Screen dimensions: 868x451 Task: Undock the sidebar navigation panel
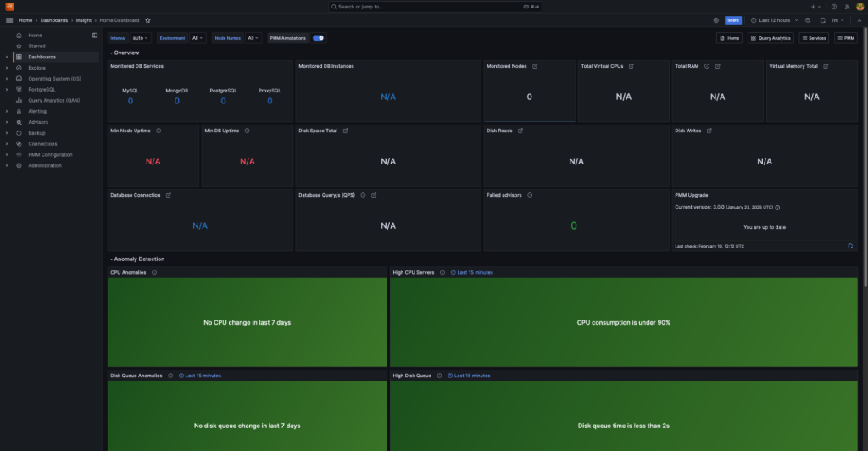pyautogui.click(x=95, y=35)
